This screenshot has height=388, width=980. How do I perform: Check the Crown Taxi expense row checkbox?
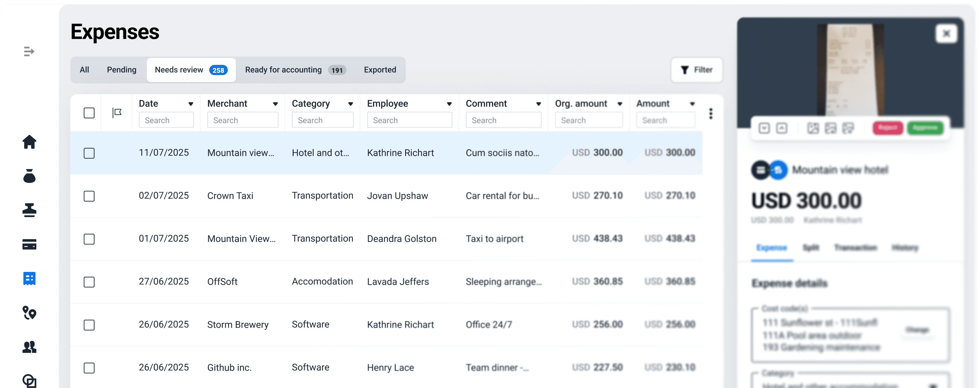click(x=89, y=196)
